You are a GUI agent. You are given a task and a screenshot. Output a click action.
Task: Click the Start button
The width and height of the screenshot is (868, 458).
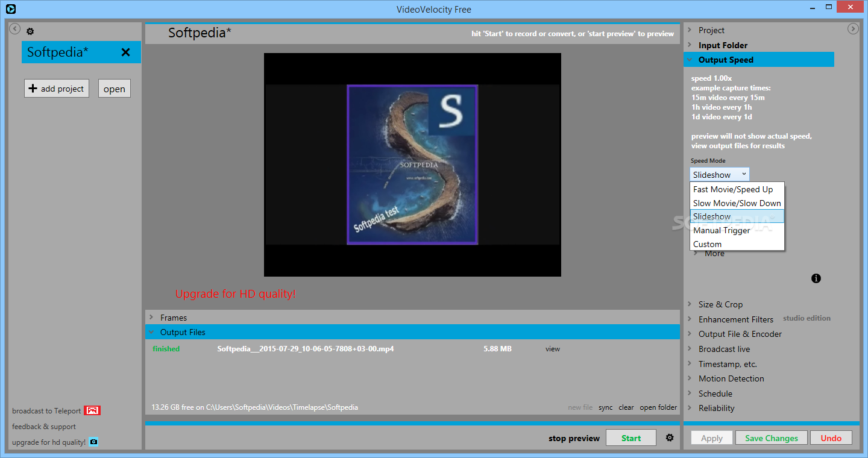(631, 438)
